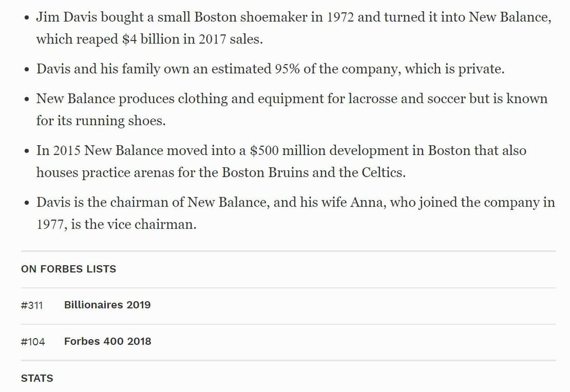Image resolution: width=570 pixels, height=392 pixels.
Task: Click the STATS section heading
Action: 37,378
